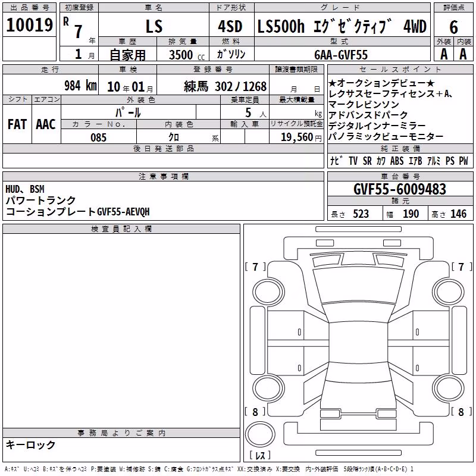Image resolution: width=476 pixels, height=476 pixels.
Task: Click model code 6AA-GVF55
Action: point(341,55)
